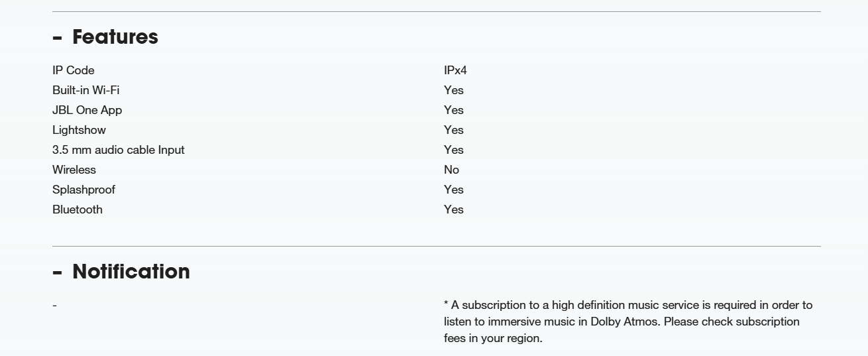Viewport: 868px width, 356px height.
Task: Collapse the Features section
Action: pos(105,36)
